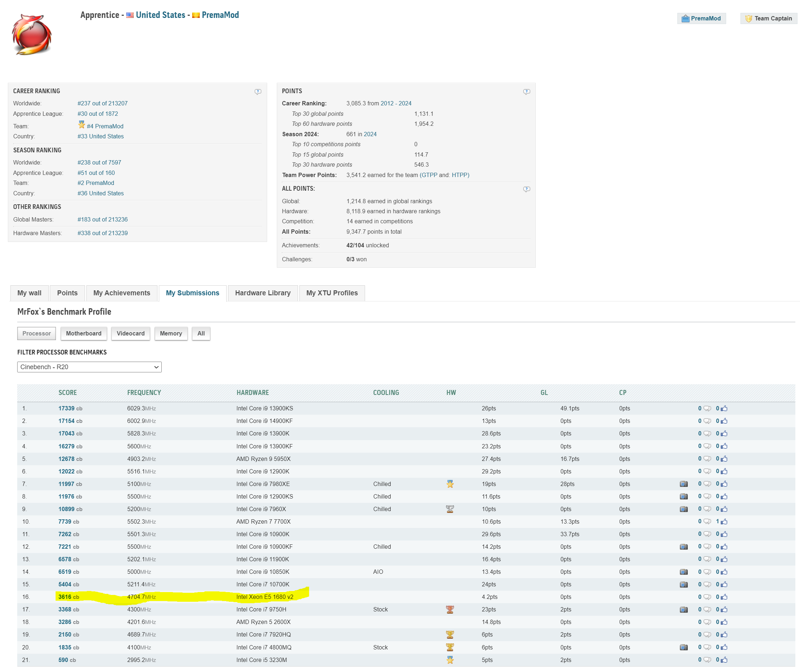Open PremaMod link in profile header
The image size is (800, 672).
pos(220,15)
